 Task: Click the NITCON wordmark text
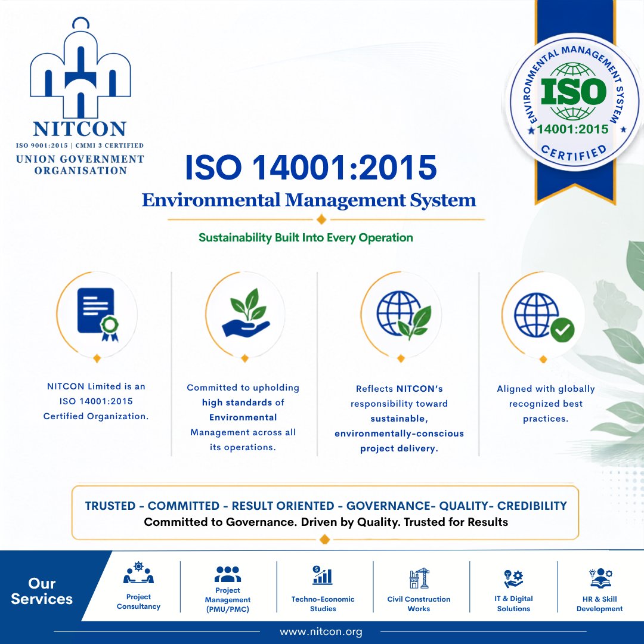[x=80, y=129]
